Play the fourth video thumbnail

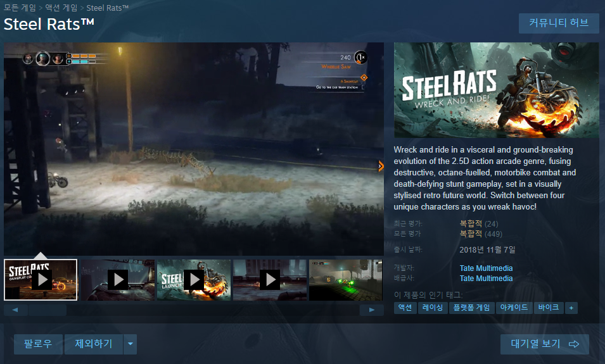[270, 280]
